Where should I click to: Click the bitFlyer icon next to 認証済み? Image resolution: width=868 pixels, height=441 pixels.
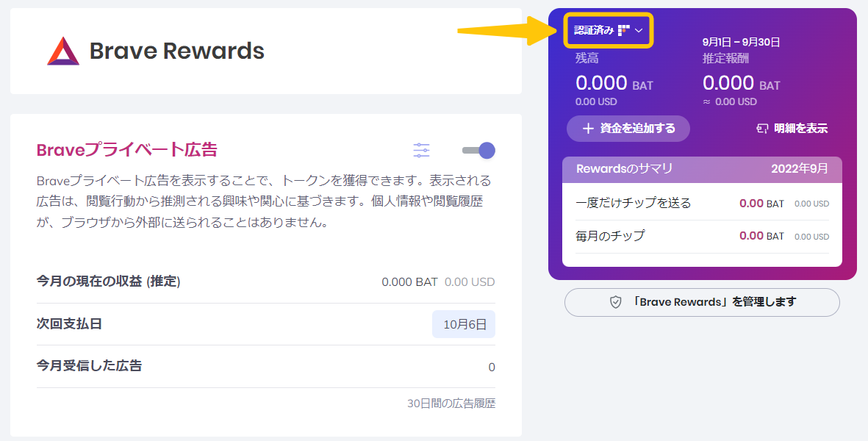(624, 30)
